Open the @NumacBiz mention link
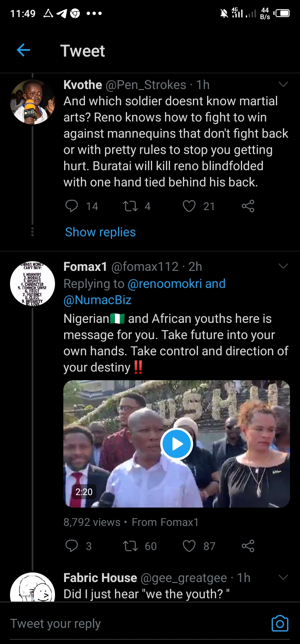Viewport: 300px width, 644px height. tap(97, 300)
